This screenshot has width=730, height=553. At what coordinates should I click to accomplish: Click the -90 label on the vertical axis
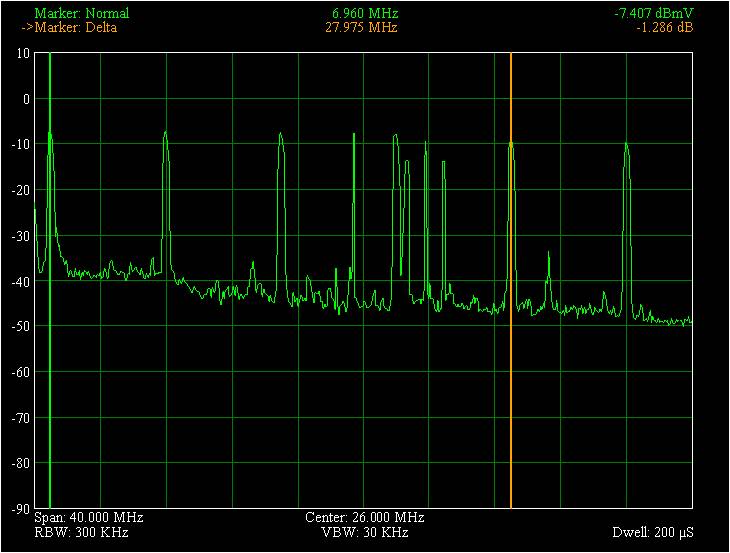click(x=19, y=509)
